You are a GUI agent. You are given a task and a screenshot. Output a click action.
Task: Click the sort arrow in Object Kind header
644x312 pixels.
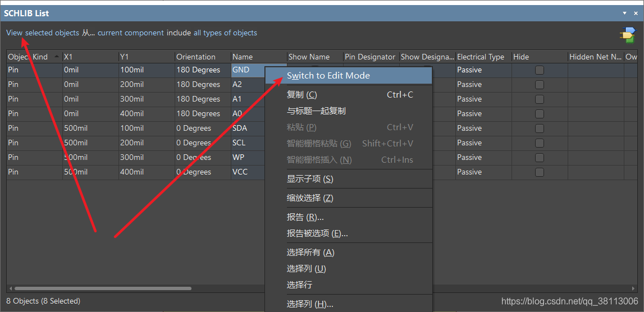pyautogui.click(x=57, y=57)
